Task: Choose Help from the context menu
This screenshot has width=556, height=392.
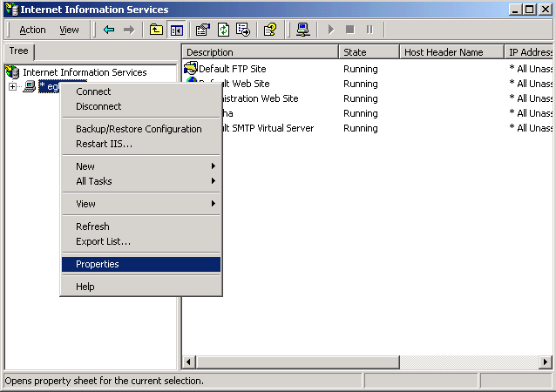Action: click(141, 287)
